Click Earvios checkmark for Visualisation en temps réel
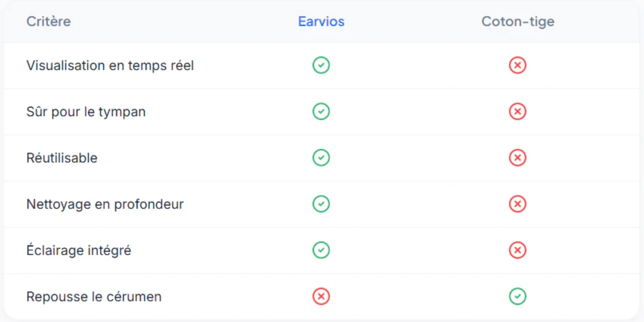The height and width of the screenshot is (322, 644). point(321,65)
